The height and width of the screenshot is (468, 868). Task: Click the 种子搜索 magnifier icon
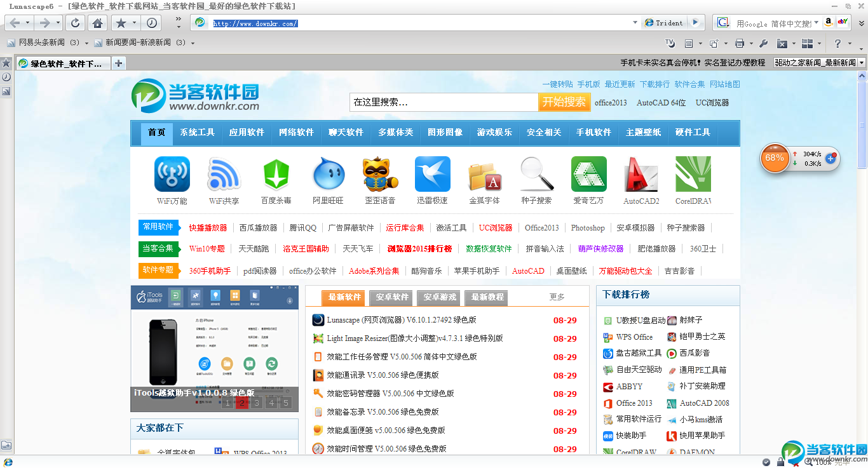[537, 174]
